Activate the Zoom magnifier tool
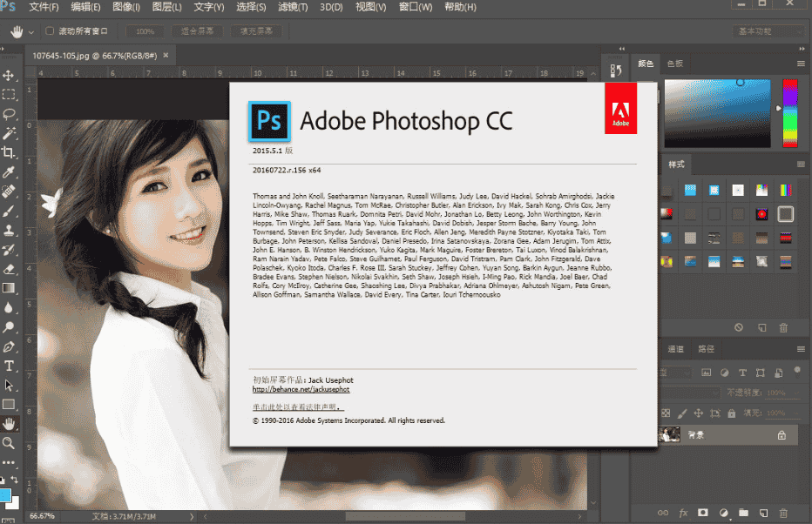 tap(10, 443)
